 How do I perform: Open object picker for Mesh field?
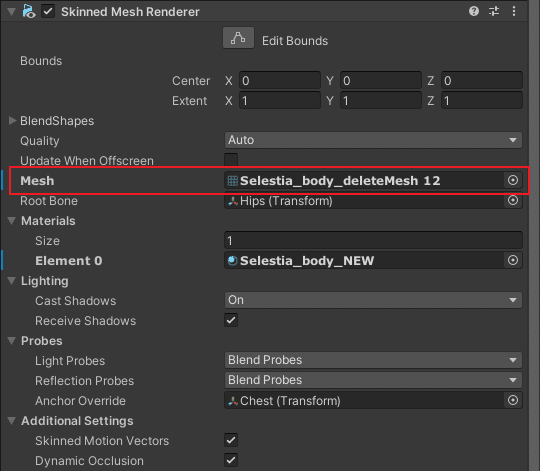click(x=513, y=180)
